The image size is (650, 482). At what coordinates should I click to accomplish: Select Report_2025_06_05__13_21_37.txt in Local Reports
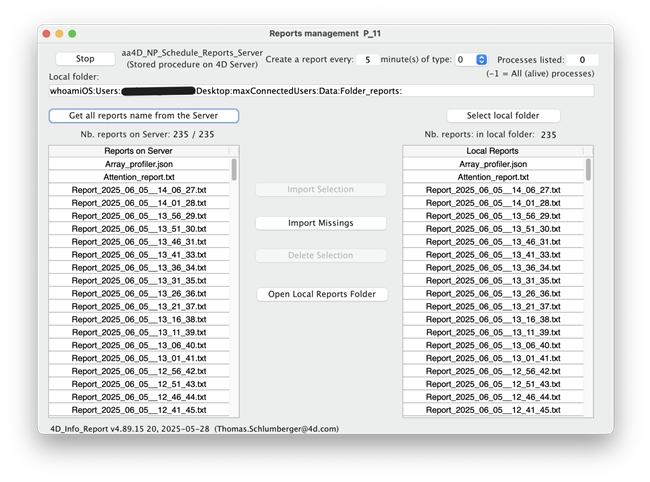click(492, 306)
